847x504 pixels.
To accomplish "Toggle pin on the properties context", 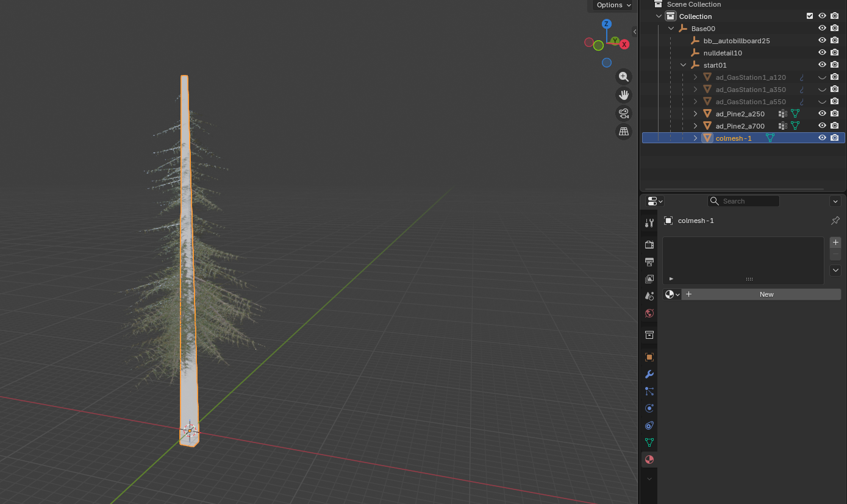I will (x=835, y=221).
